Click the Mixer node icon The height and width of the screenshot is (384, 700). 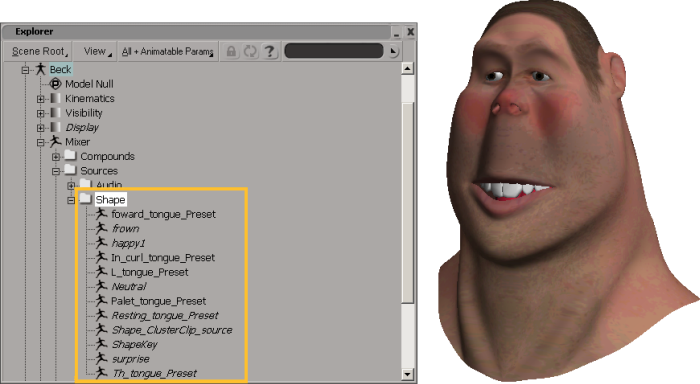(x=55, y=142)
